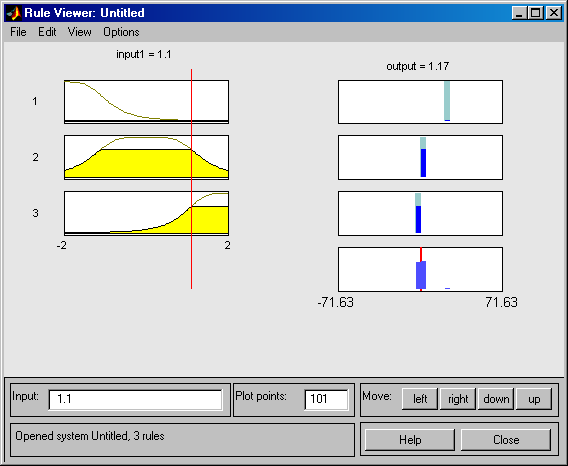Click the -2 input axis label

point(62,246)
